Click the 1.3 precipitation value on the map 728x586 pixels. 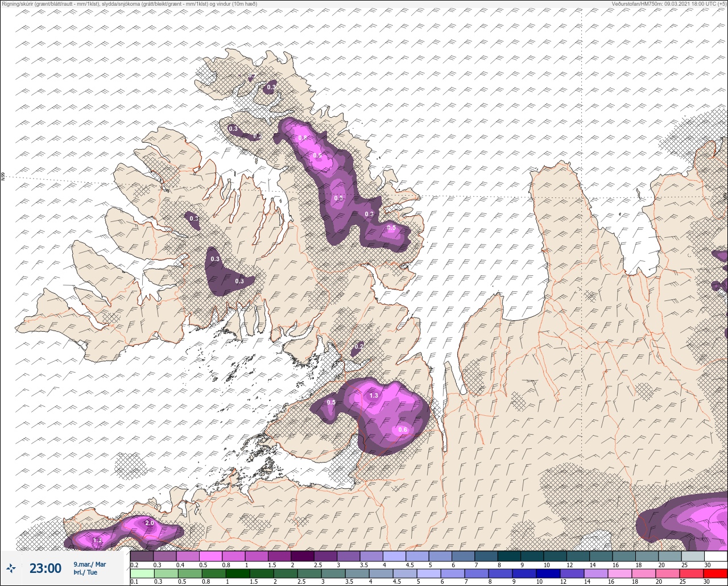[374, 395]
